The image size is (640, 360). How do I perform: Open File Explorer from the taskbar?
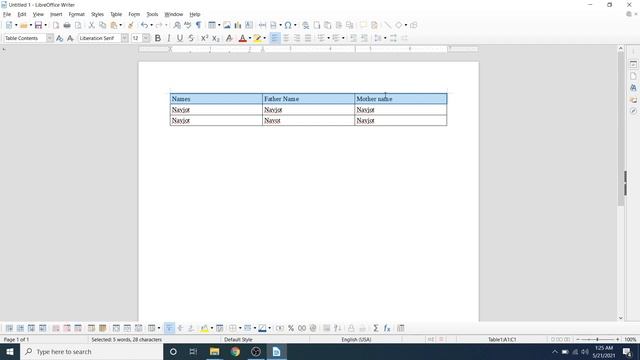(x=214, y=351)
